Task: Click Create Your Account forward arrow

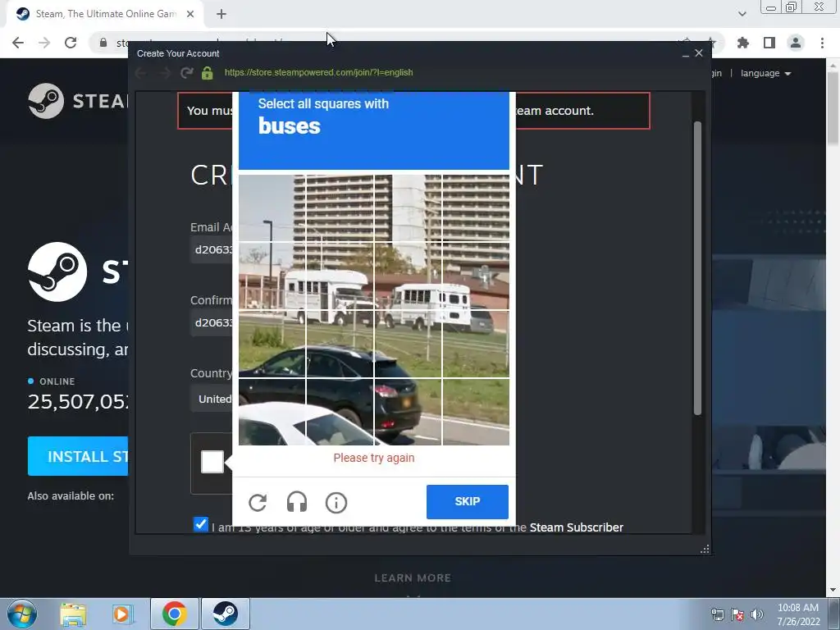Action: click(x=164, y=73)
